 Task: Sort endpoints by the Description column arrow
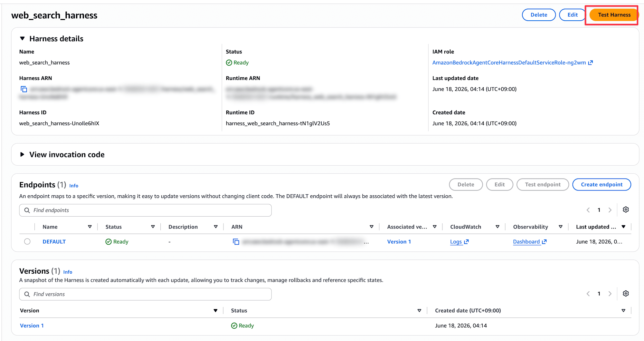click(x=216, y=227)
